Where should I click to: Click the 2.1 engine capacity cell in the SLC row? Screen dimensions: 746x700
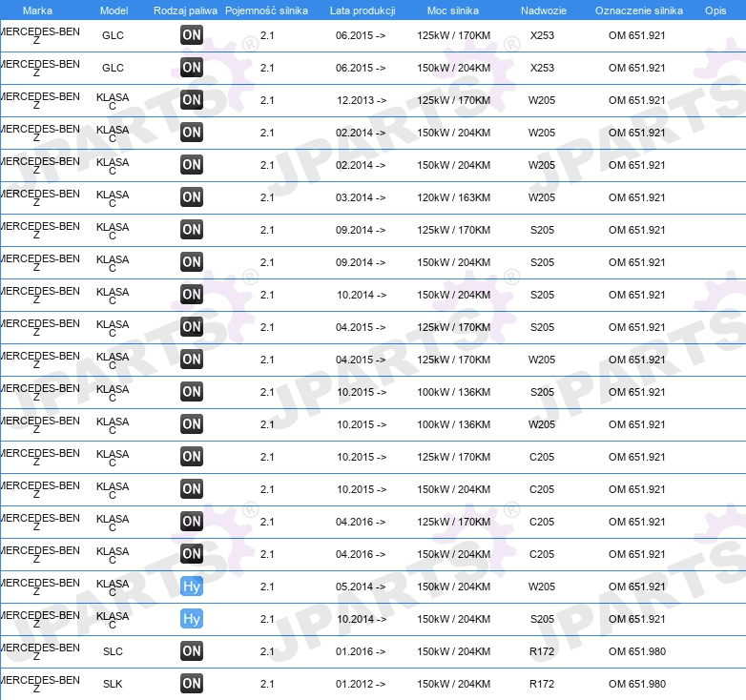[x=267, y=651]
